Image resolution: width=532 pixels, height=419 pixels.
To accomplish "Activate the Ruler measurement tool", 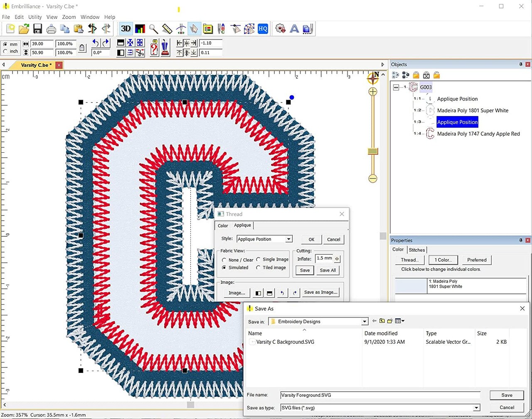I will point(167,28).
